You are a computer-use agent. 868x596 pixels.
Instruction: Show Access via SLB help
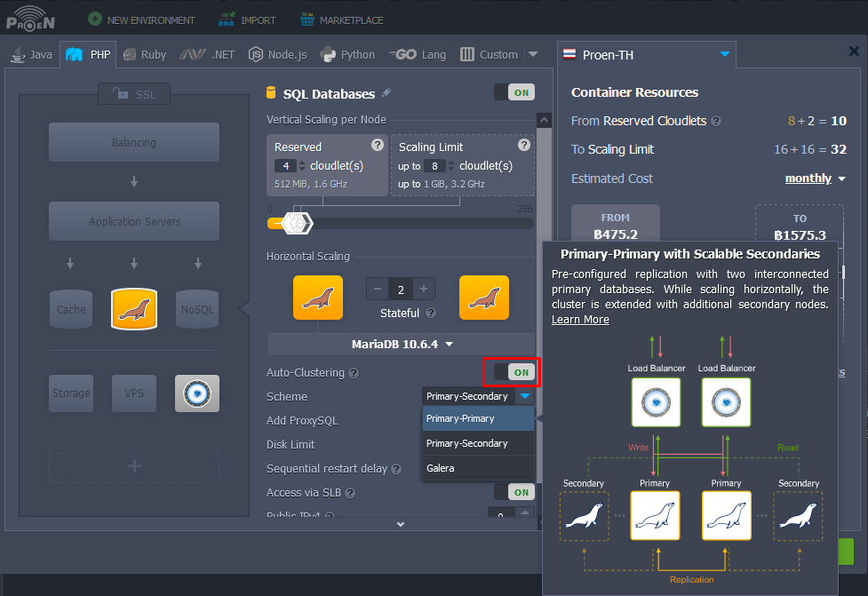[x=350, y=492]
